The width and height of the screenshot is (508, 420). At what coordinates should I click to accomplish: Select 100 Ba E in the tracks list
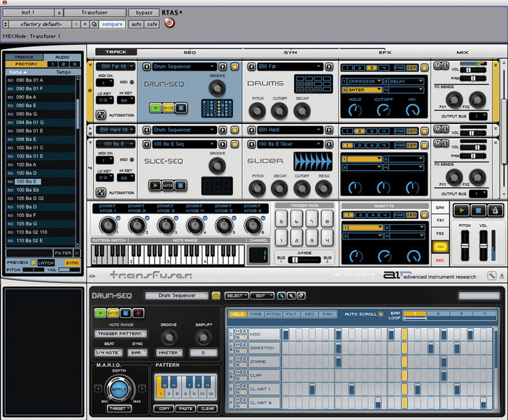point(27,181)
